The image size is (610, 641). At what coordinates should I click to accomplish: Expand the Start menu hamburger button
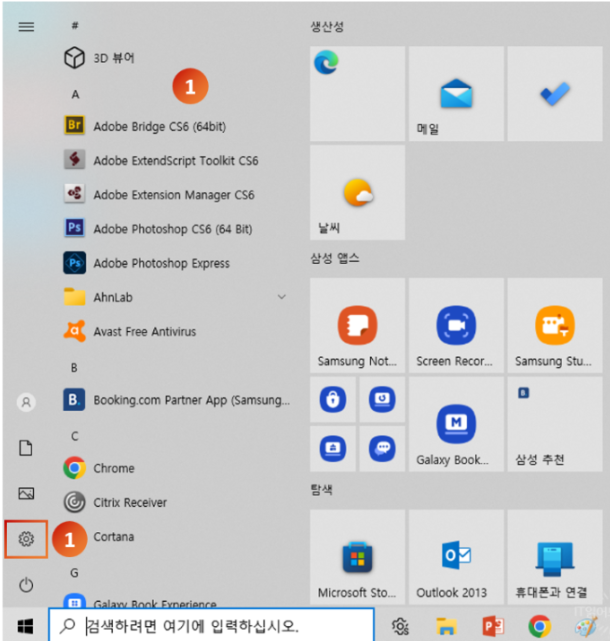click(x=26, y=27)
